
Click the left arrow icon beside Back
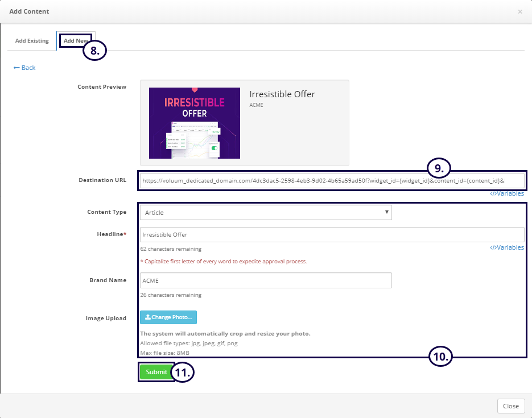point(17,68)
